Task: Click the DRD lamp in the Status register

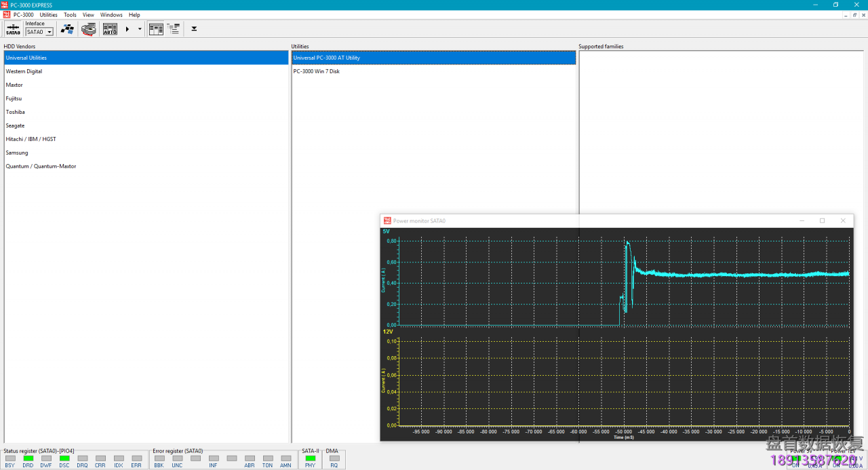Action: 28,459
